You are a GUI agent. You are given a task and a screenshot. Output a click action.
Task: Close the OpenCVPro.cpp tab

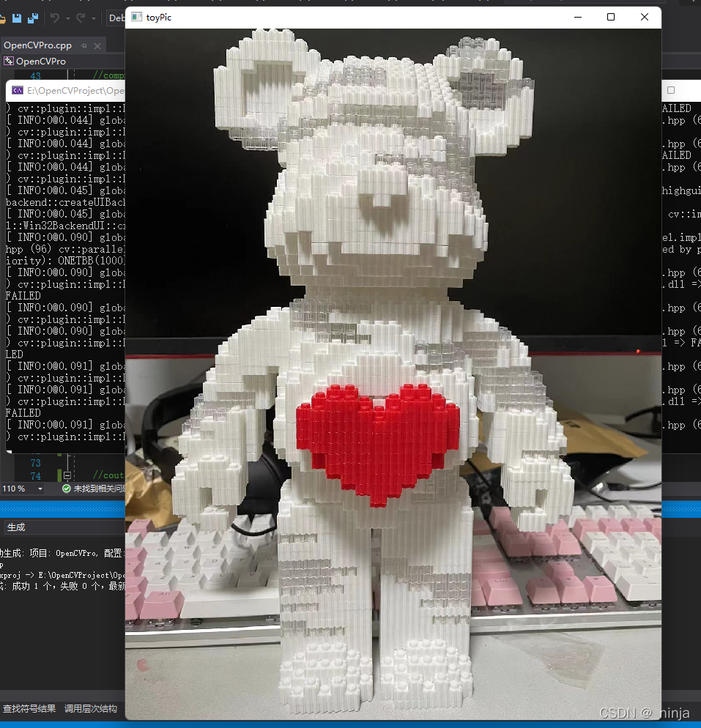97,45
